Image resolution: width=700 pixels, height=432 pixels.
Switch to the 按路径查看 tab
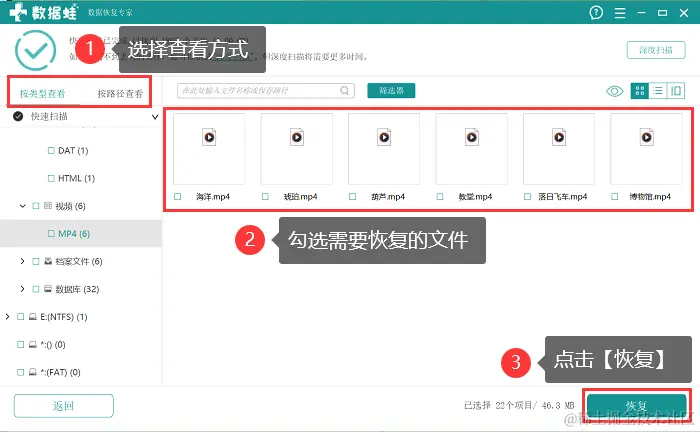click(120, 93)
